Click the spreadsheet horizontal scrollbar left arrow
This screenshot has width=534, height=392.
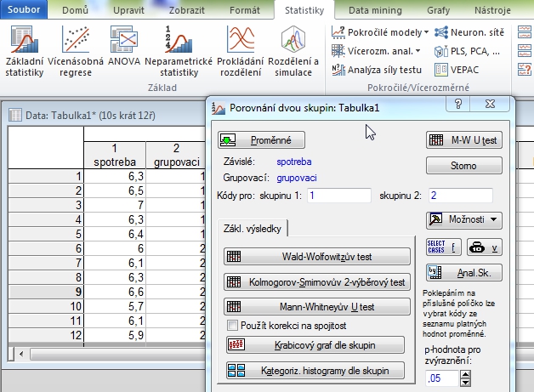click(x=21, y=354)
